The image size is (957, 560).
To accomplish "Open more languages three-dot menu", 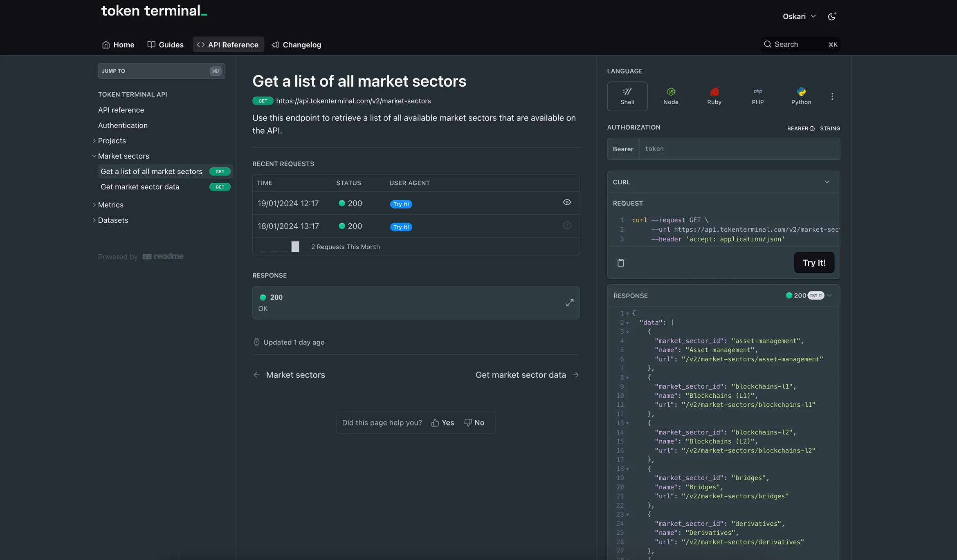I will (832, 96).
